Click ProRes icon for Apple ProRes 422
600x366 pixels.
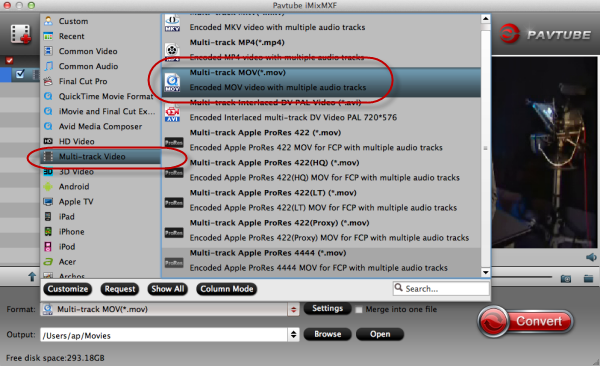174,142
